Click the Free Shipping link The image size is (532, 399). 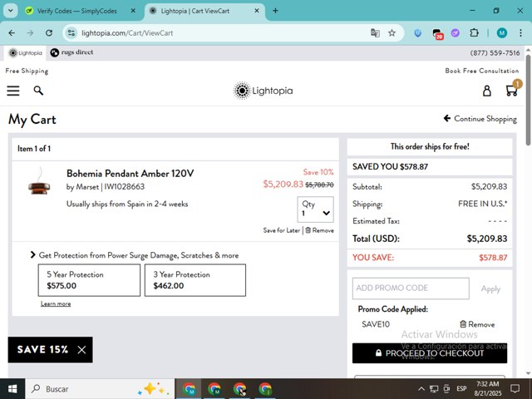[27, 71]
